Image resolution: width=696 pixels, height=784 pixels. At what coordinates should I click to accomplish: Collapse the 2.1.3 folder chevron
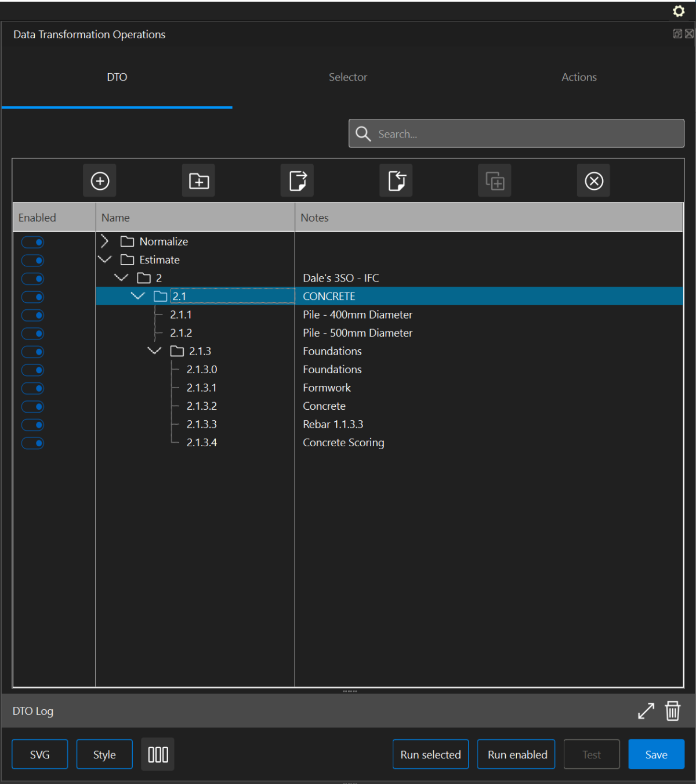click(x=154, y=351)
